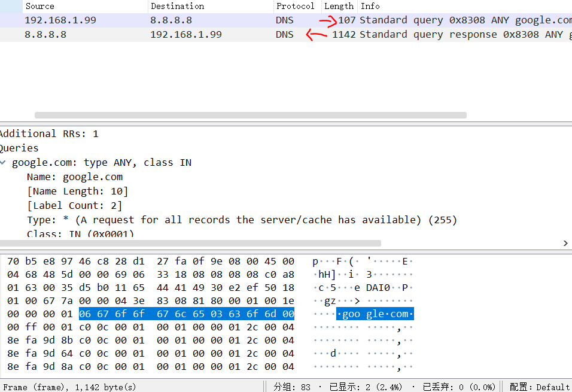Click the length value 1142

click(x=343, y=35)
